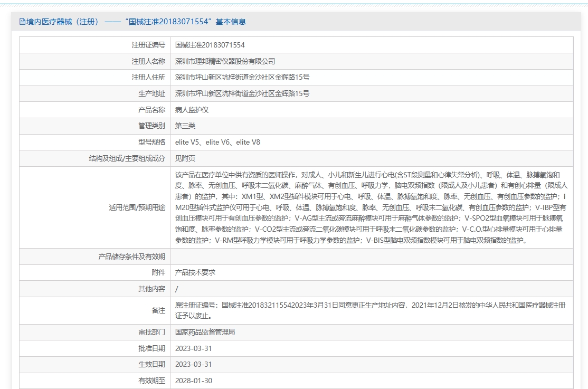
Task: Select the registration number value 国械注准20183071554
Action: click(210, 45)
